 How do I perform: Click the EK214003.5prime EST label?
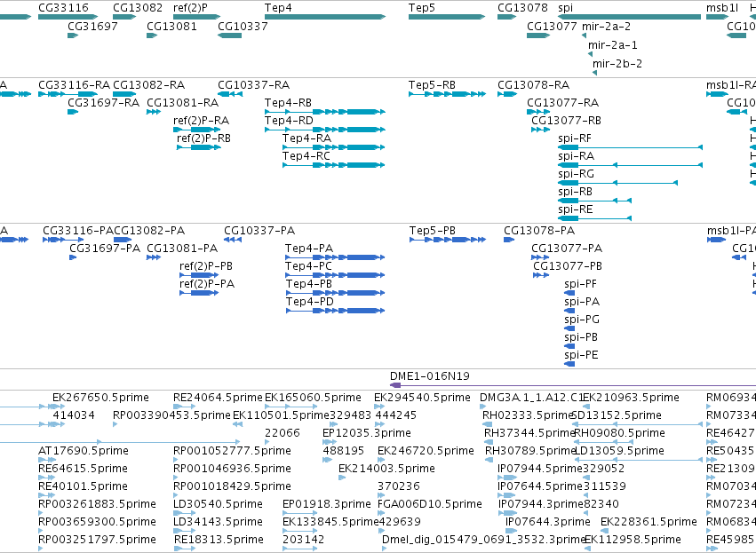point(386,469)
